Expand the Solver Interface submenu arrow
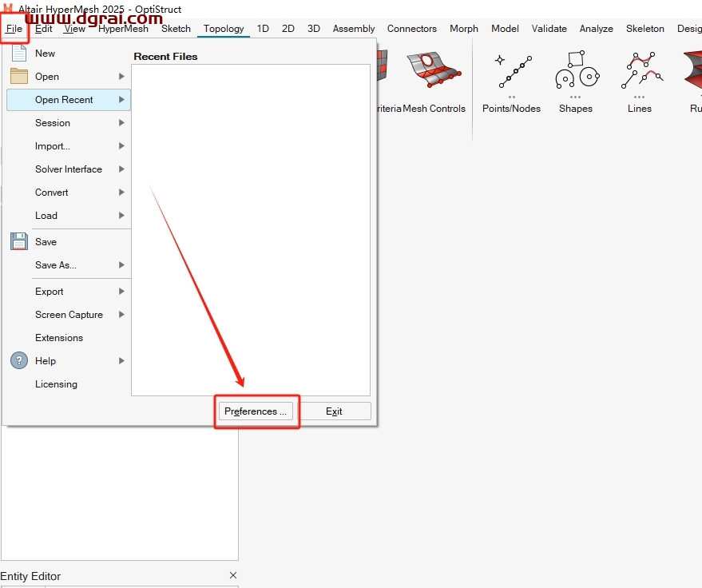The image size is (702, 588). click(x=121, y=169)
